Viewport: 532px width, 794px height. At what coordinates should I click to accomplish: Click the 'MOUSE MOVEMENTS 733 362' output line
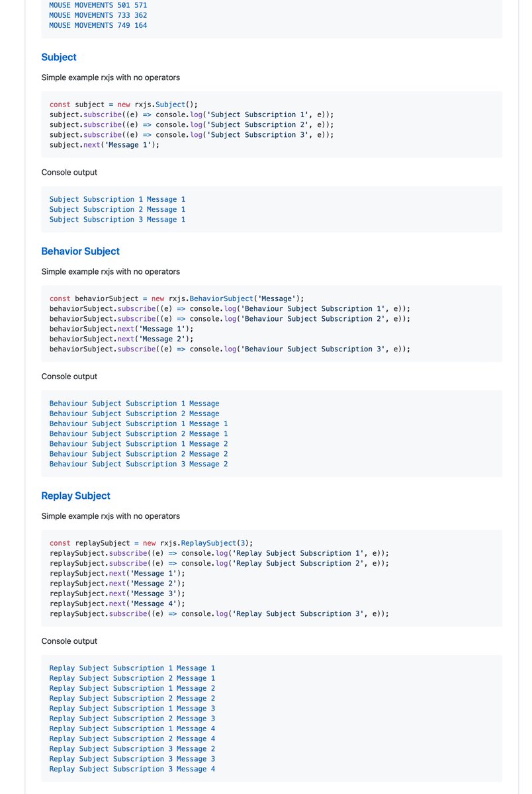click(98, 15)
